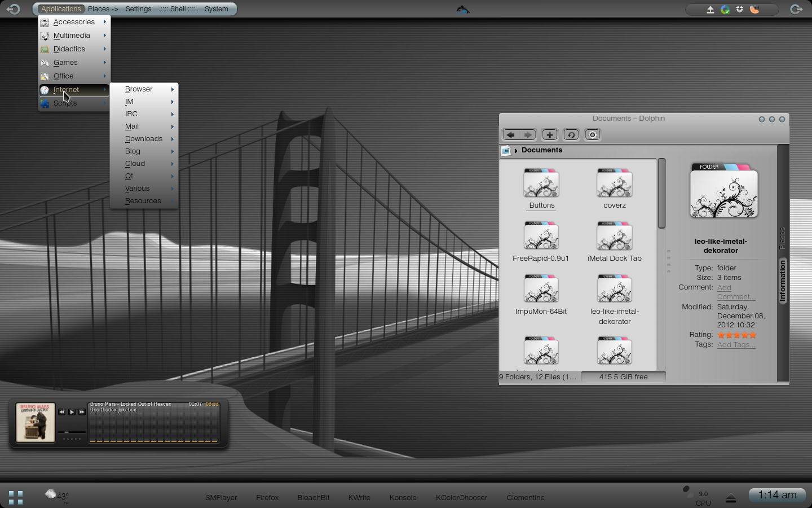812x508 pixels.
Task: Open the Buttons folder in Dolphin
Action: point(541,189)
